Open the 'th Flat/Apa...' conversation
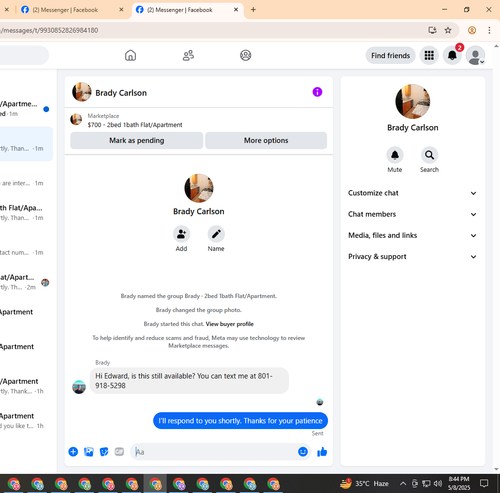The image size is (500, 493). [26, 213]
